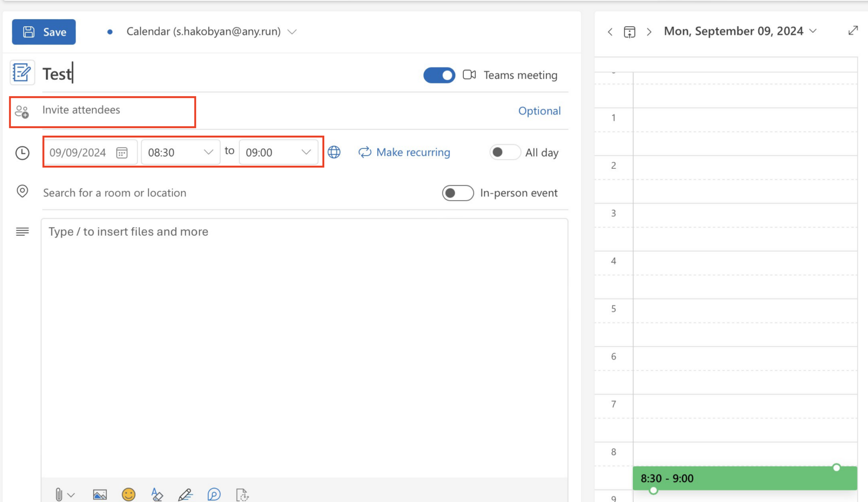Screen dimensions: 868x502
Task: Insert a picture into the description
Action: coord(100,494)
